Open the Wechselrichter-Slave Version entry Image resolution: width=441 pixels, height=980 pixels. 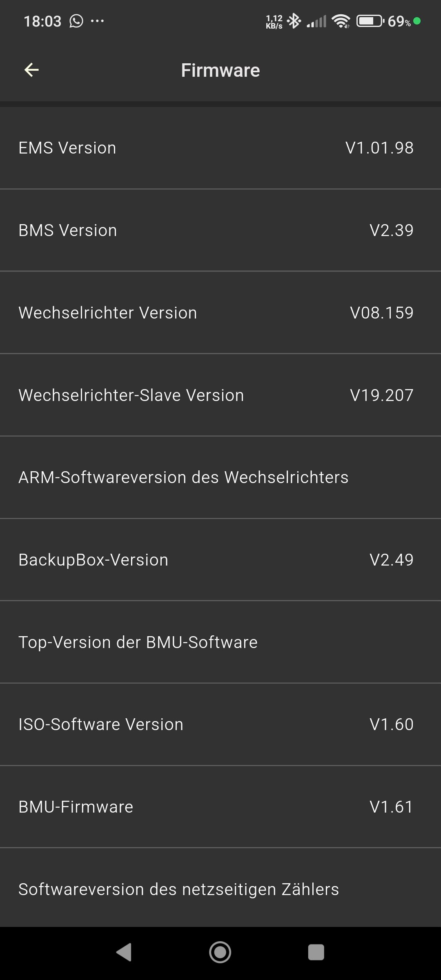[220, 395]
